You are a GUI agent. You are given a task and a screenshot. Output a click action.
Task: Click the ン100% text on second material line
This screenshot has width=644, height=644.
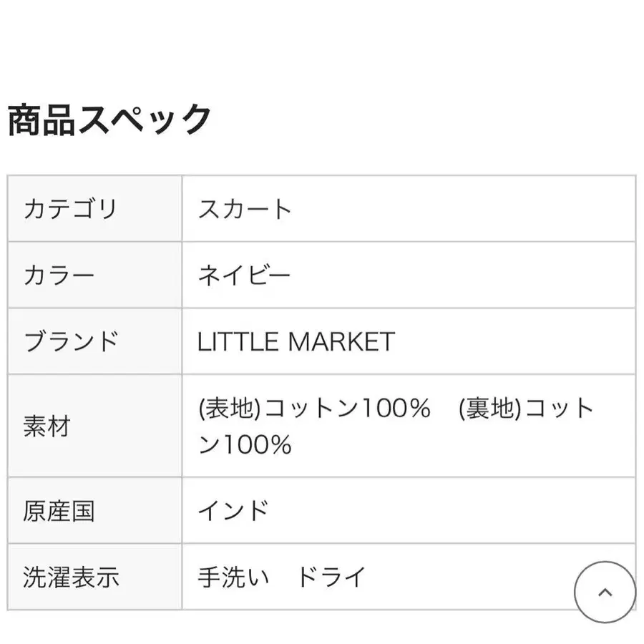pos(245,445)
